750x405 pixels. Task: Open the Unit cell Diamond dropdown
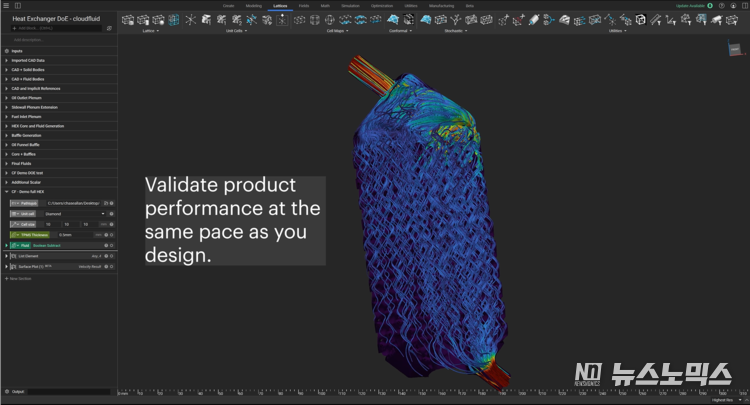pyautogui.click(x=75, y=214)
